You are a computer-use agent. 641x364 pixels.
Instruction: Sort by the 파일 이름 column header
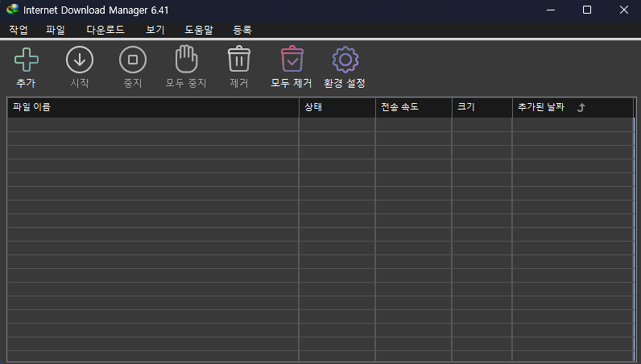[153, 108]
